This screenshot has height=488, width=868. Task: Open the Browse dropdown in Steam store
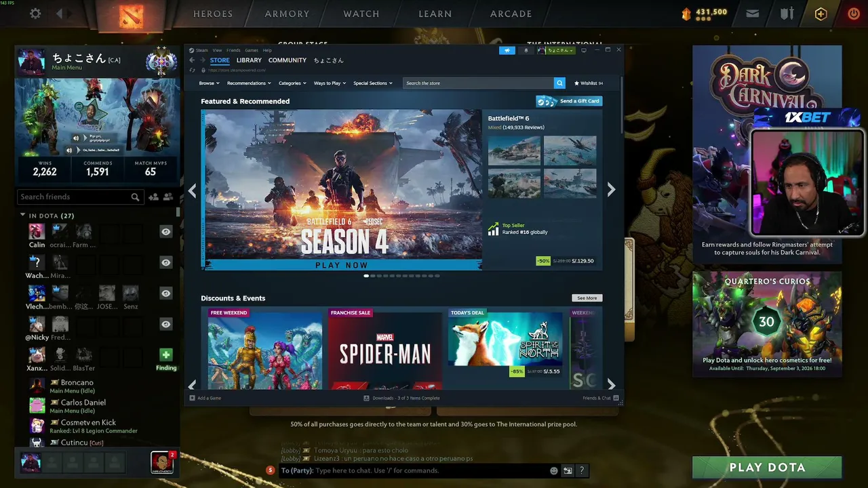click(209, 83)
